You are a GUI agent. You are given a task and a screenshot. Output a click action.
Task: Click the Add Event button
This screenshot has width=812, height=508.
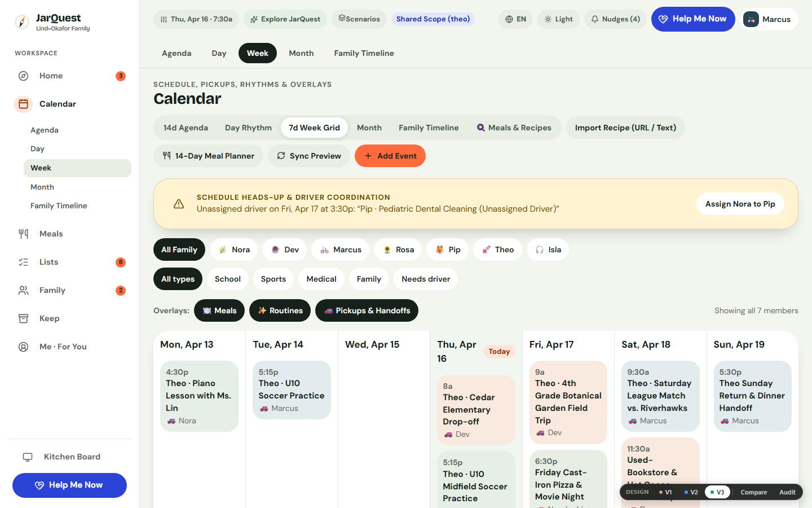click(x=390, y=156)
